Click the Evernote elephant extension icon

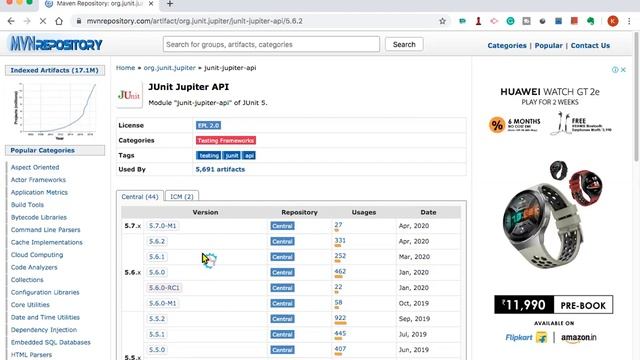point(591,21)
